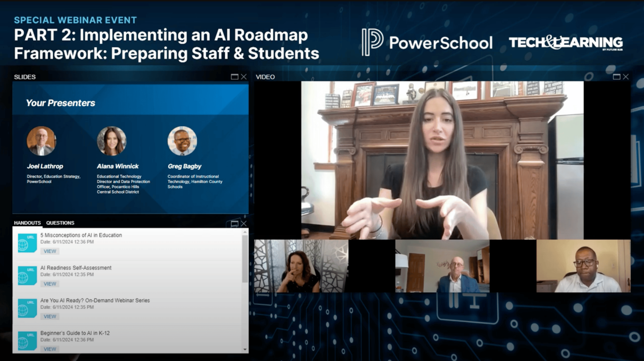Viewport: 644px width, 361px height.
Task: Close the Video panel
Action: point(626,77)
